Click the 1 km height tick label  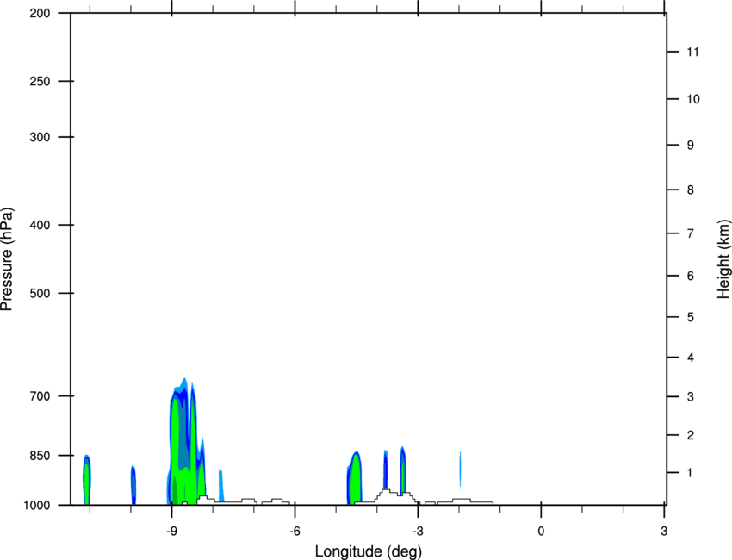tap(690, 473)
